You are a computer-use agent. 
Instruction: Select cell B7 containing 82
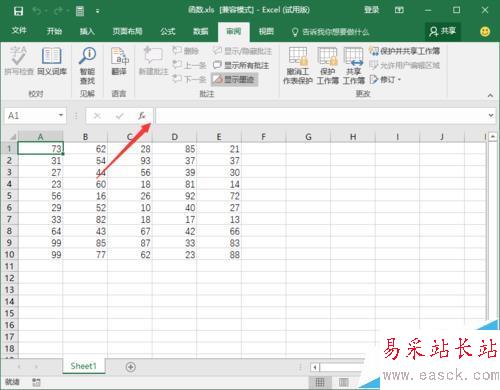pyautogui.click(x=85, y=219)
